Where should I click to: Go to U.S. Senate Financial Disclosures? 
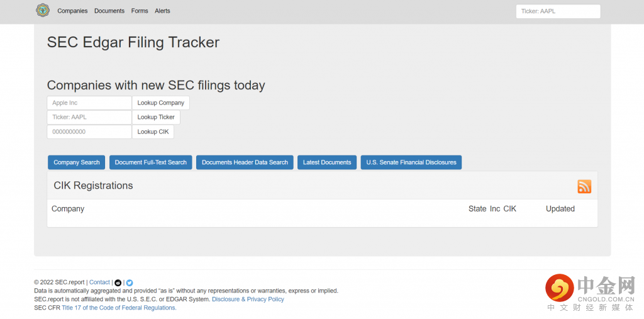pyautogui.click(x=411, y=162)
